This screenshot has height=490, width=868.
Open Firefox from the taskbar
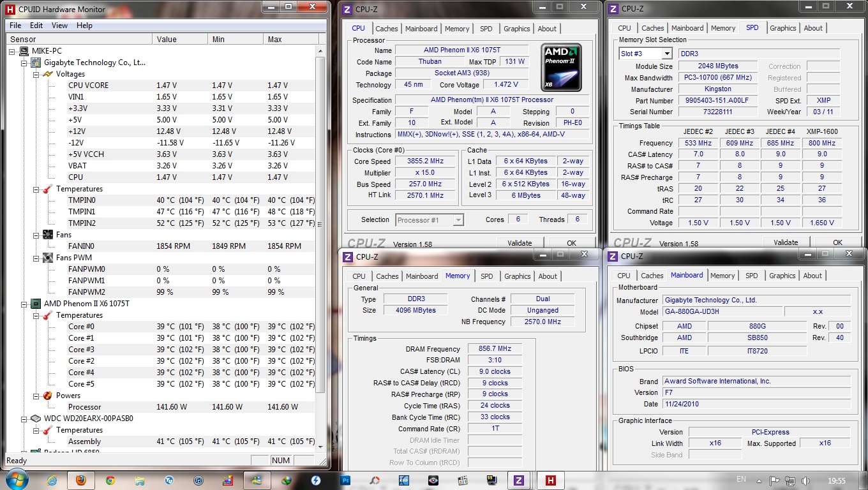(x=81, y=480)
